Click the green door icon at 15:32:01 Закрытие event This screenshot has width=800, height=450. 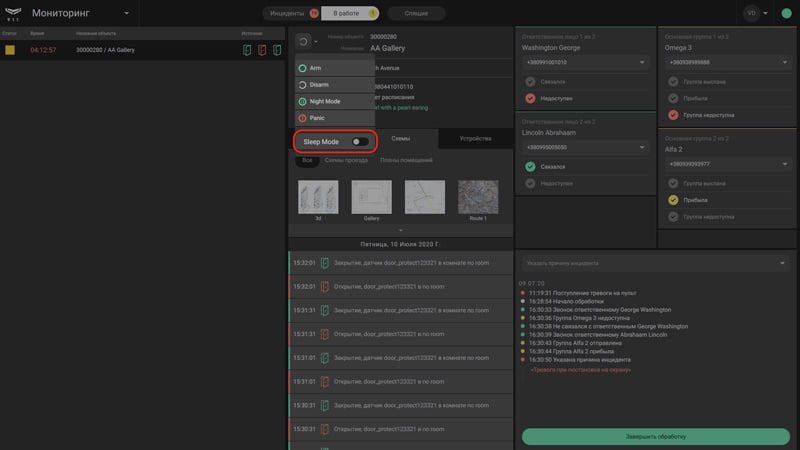click(324, 263)
